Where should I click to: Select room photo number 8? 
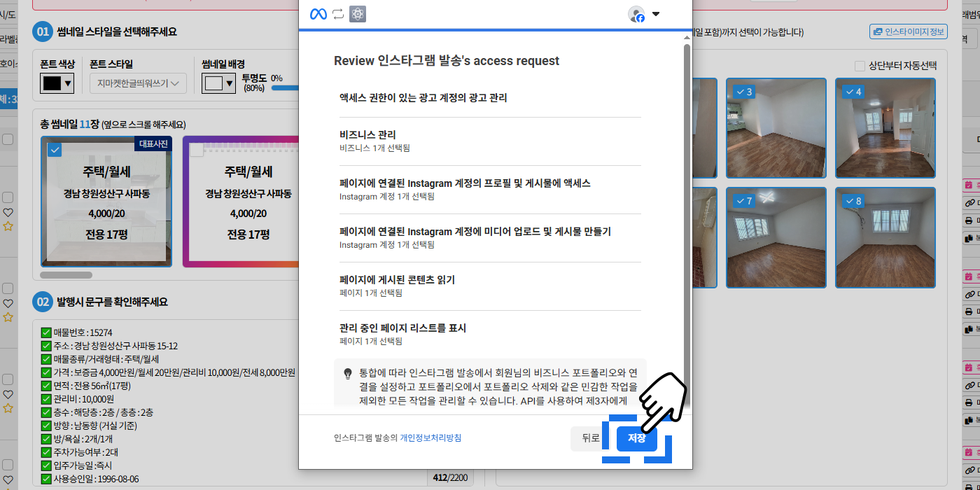885,237
